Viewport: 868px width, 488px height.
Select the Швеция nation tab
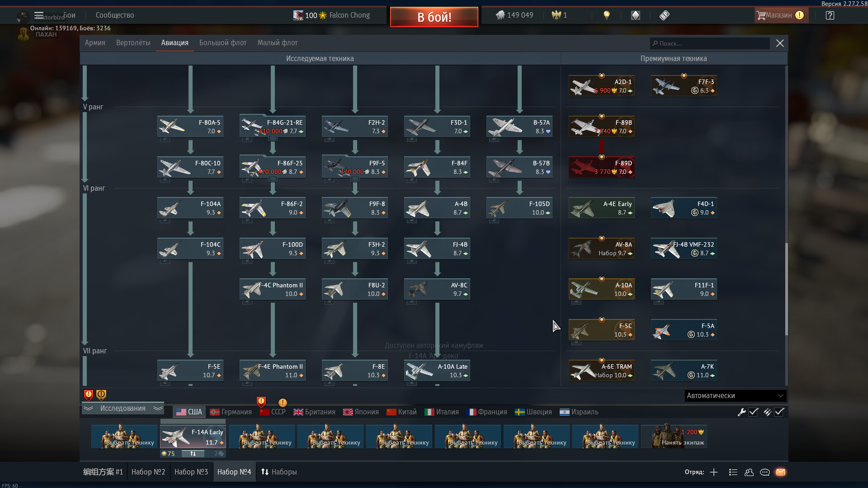pos(533,412)
